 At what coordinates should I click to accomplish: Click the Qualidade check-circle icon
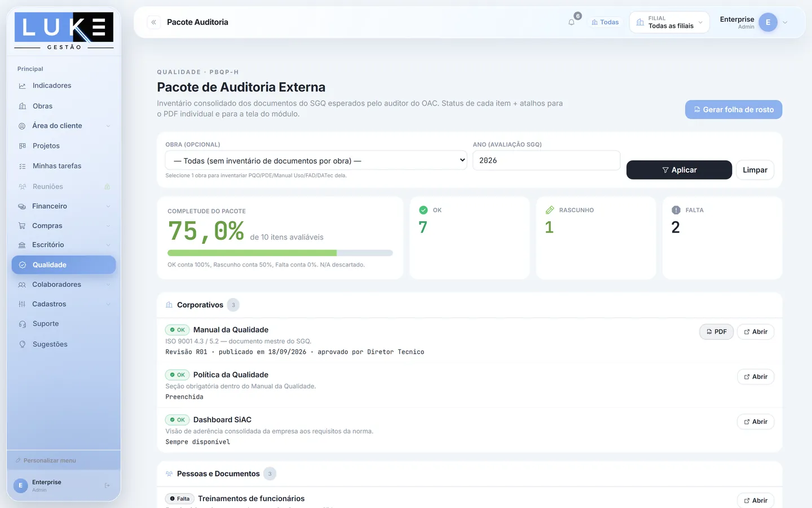tap(23, 265)
